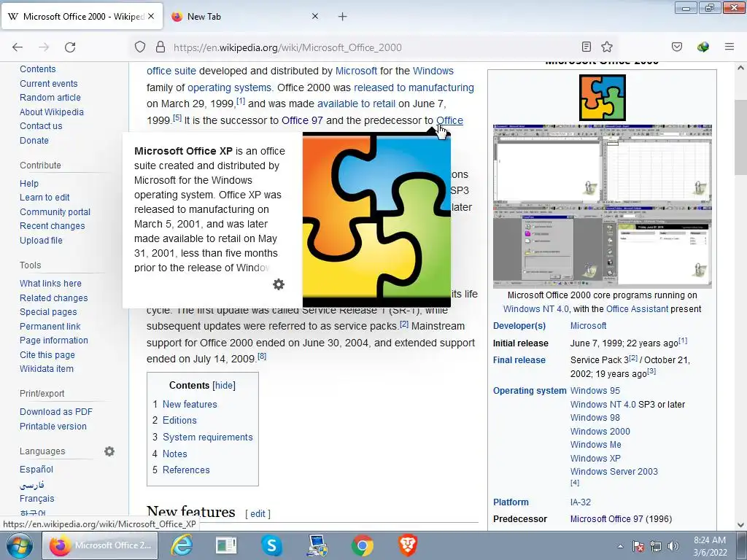Viewport: 747px width, 560px height.
Task: Open Recent changes in sidebar
Action: [x=53, y=226]
